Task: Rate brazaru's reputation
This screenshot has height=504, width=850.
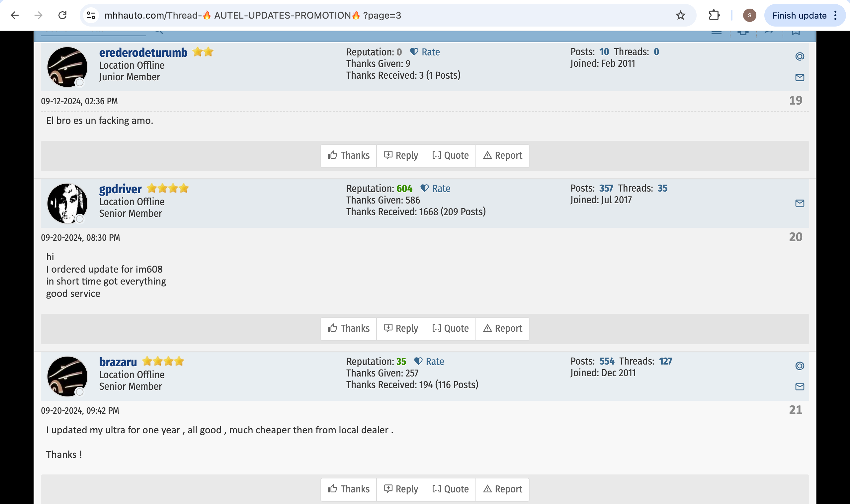Action: pos(429,361)
